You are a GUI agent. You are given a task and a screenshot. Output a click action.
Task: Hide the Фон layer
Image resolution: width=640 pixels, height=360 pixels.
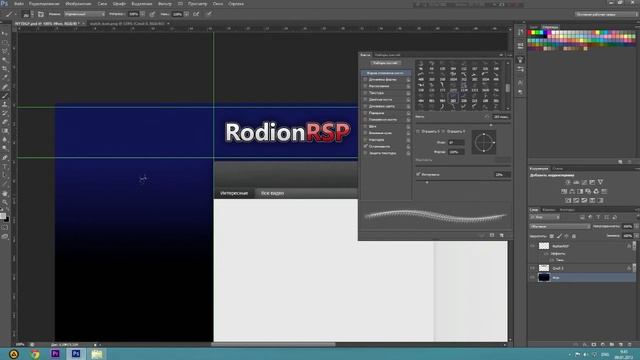click(x=532, y=278)
